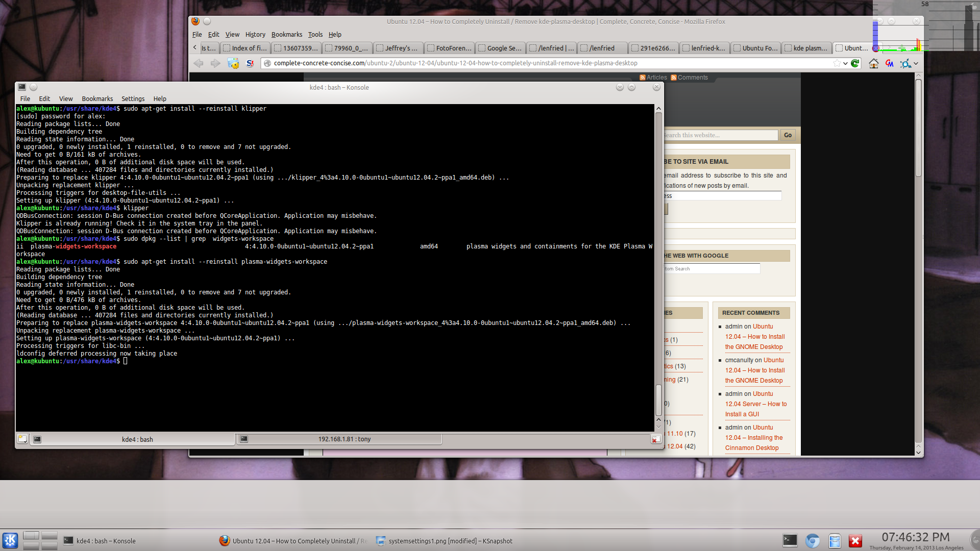Toggle Konsole keep-on-all-desktops title bar button

coord(34,87)
